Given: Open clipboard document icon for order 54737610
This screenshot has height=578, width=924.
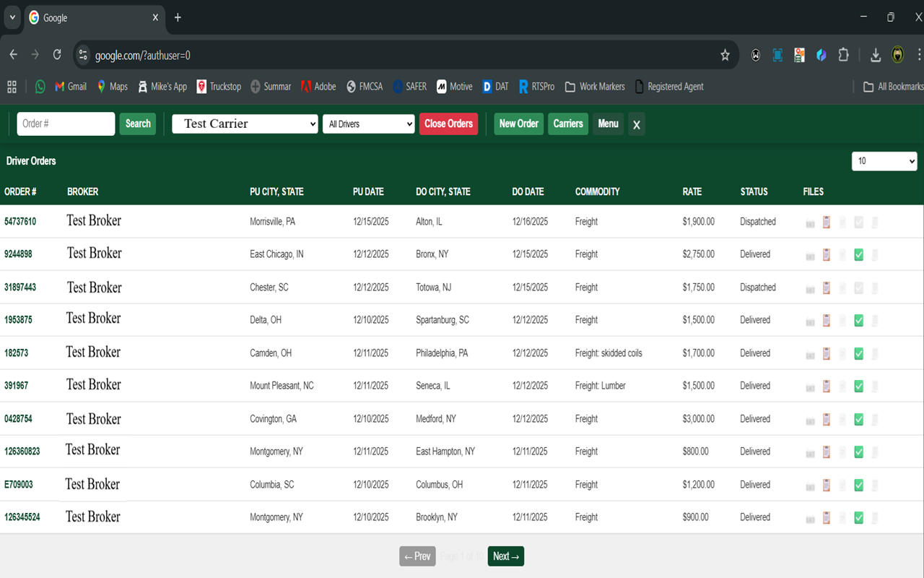Looking at the screenshot, I should 827,222.
